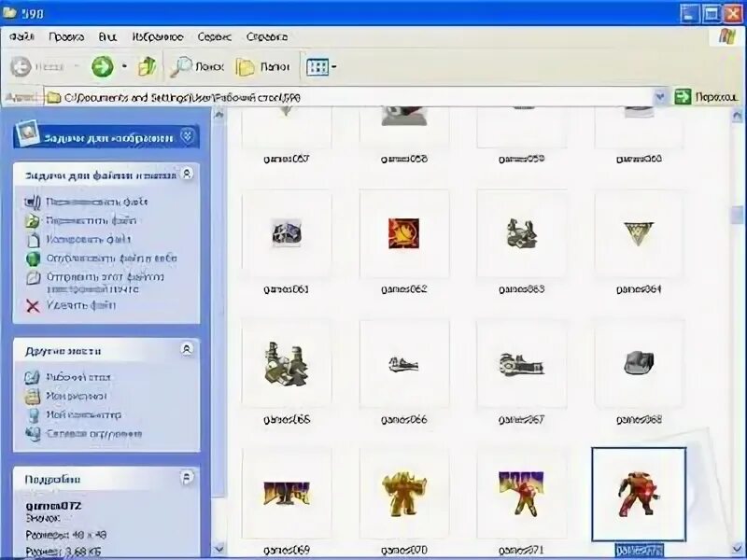
Task: Collapse the picture tasks panel header
Action: [188, 136]
